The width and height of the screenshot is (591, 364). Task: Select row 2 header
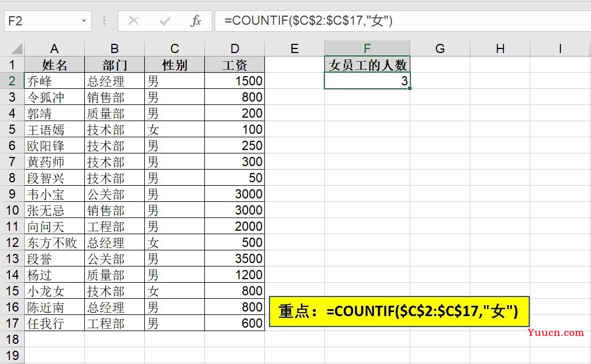point(12,81)
